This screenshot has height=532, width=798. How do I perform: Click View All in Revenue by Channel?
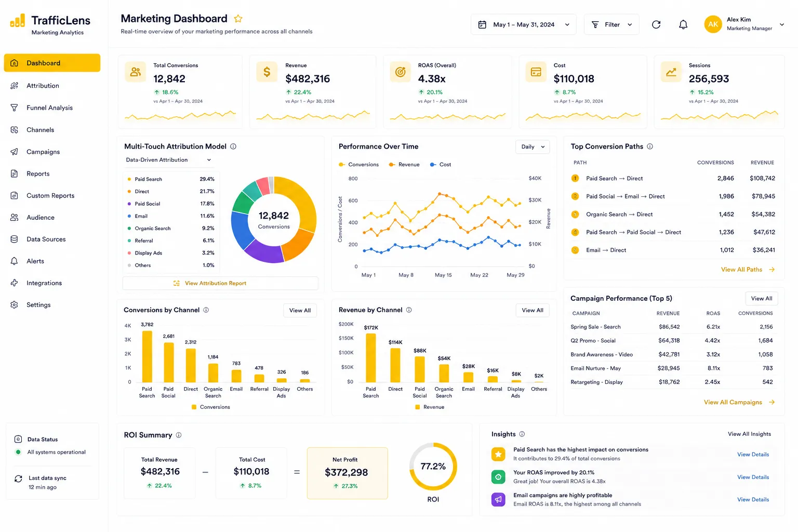(x=533, y=310)
